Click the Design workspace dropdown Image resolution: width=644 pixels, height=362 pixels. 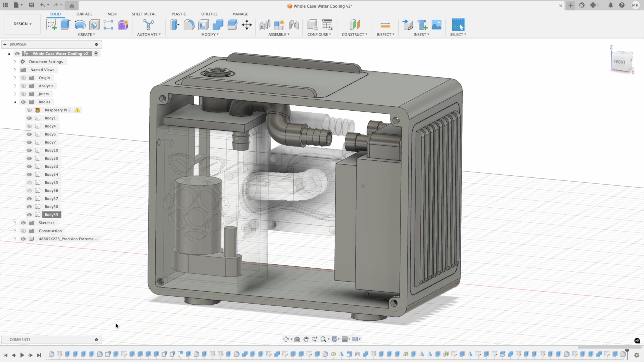(x=22, y=23)
